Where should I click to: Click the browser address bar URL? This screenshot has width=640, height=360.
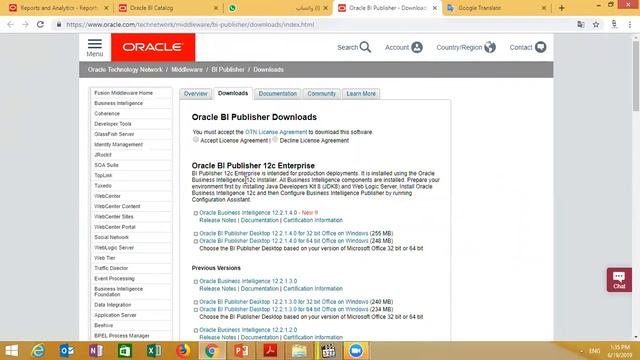pos(190,24)
